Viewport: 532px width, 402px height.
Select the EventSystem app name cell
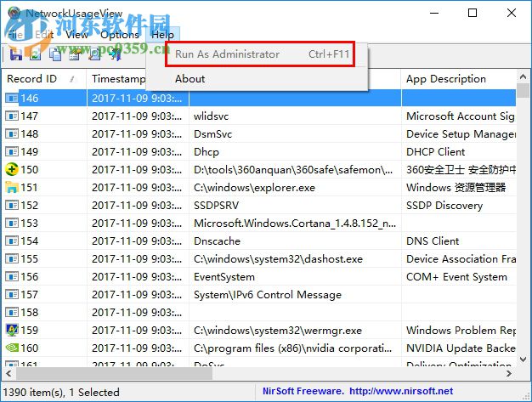295,276
